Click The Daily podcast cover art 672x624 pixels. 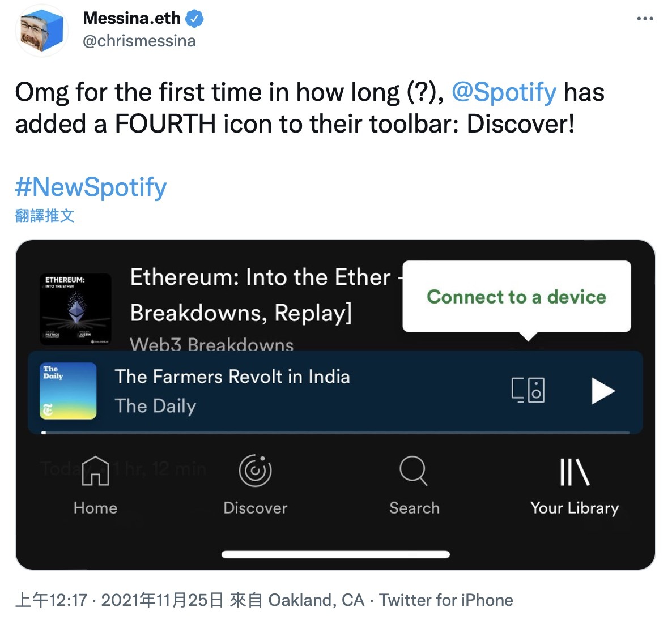click(68, 391)
